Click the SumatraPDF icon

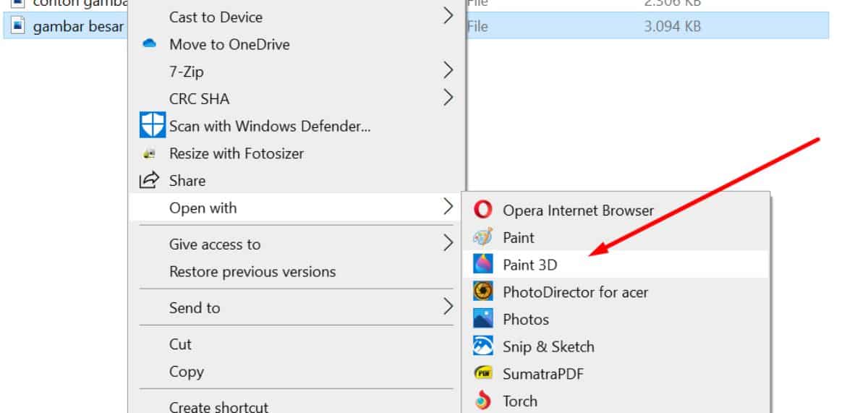[482, 374]
